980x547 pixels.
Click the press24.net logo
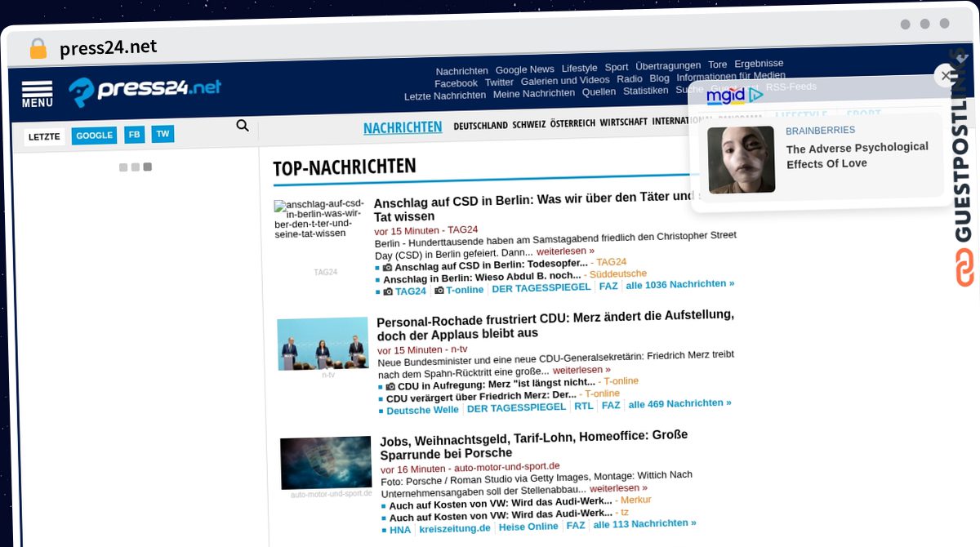tap(145, 91)
